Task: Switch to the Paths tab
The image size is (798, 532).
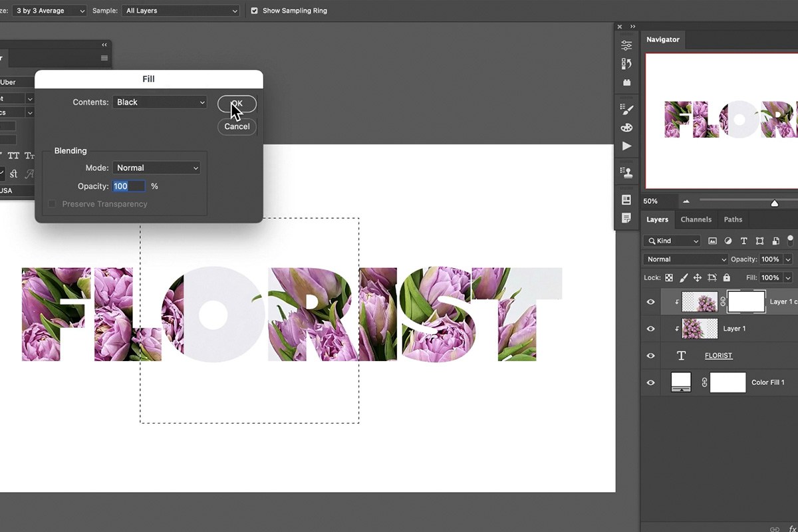Action: pyautogui.click(x=733, y=219)
